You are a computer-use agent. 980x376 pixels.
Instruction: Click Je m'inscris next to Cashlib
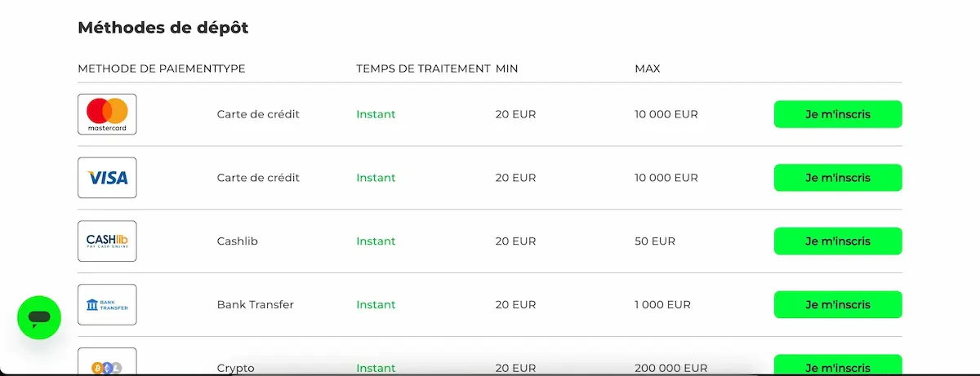click(838, 241)
